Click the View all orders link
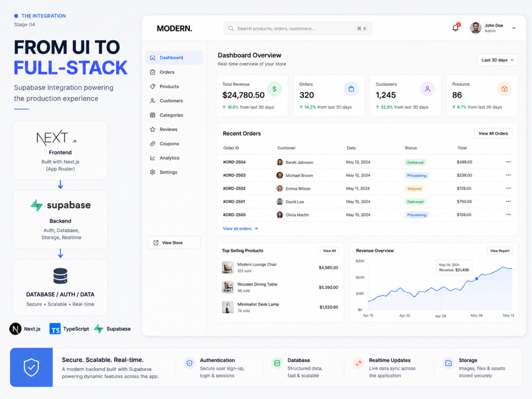This screenshot has height=399, width=532. [240, 229]
